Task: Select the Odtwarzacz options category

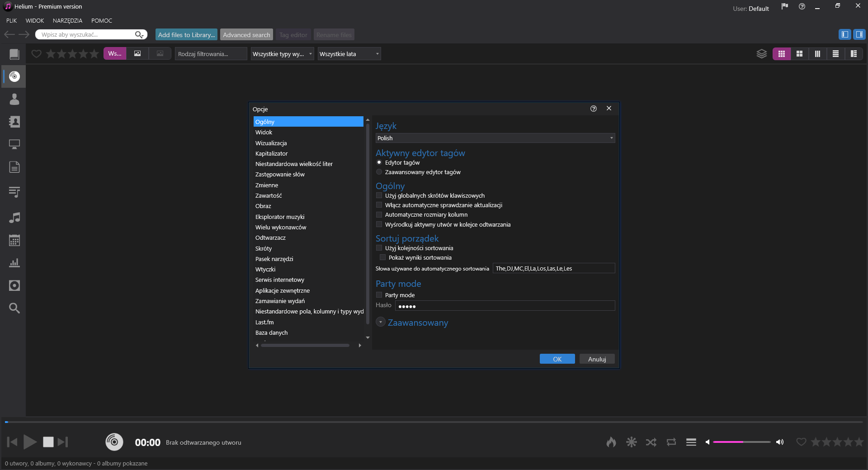Action: point(308,238)
